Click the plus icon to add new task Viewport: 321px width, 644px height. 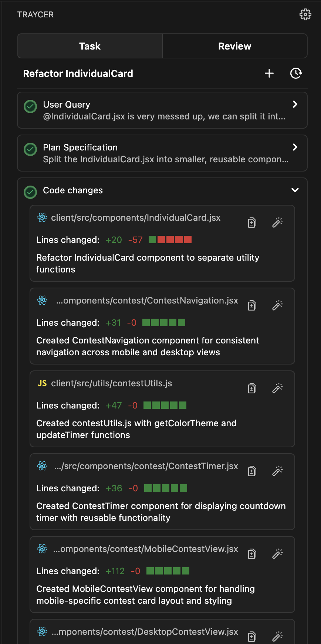pyautogui.click(x=269, y=73)
